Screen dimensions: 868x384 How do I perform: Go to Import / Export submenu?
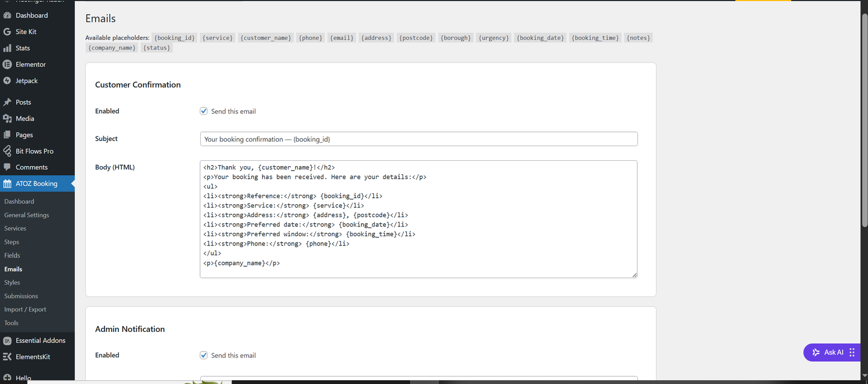tap(25, 310)
